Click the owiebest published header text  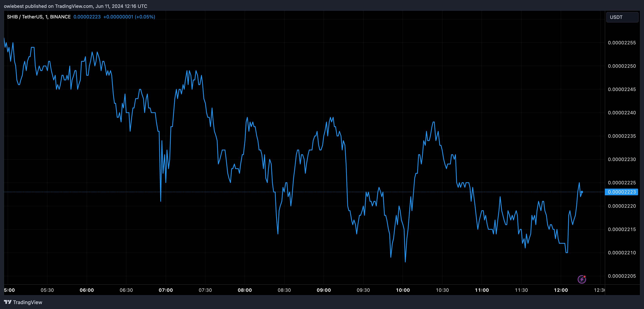click(x=75, y=6)
